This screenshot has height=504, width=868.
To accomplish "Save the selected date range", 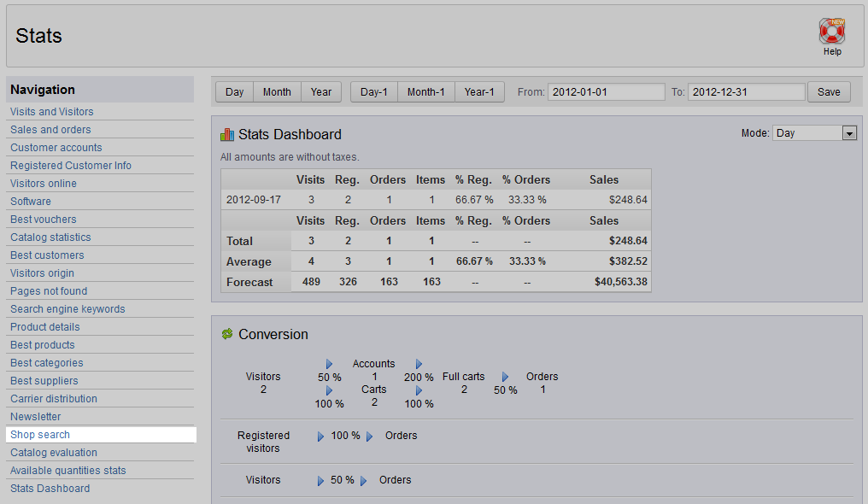I will coord(829,92).
